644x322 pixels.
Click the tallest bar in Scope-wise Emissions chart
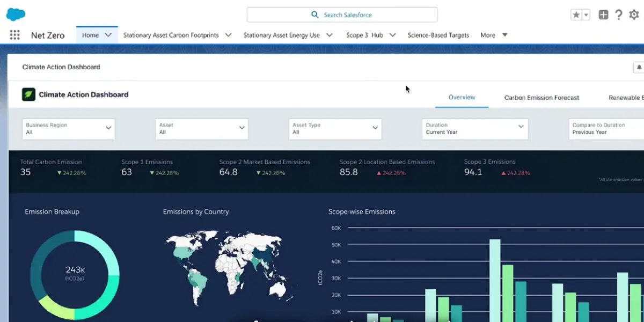click(x=495, y=280)
